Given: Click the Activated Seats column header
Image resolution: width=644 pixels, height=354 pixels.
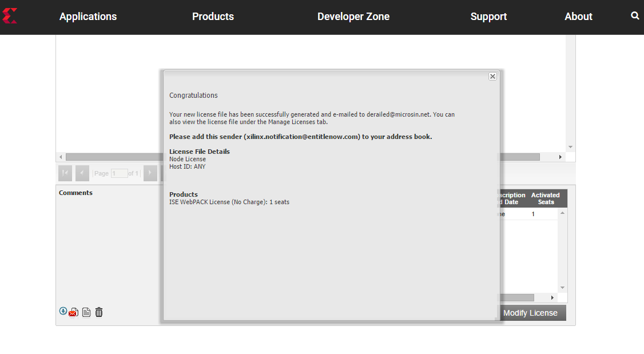Looking at the screenshot, I should coord(546,198).
